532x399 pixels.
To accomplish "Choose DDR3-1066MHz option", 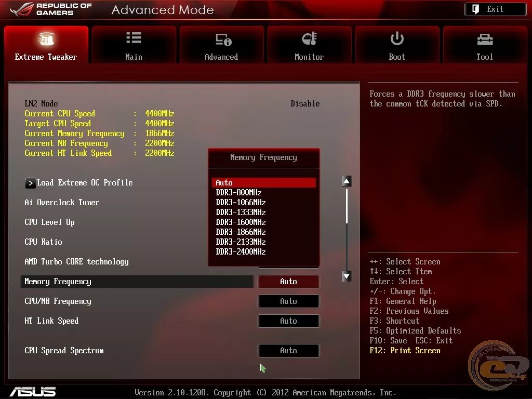I will click(x=263, y=202).
